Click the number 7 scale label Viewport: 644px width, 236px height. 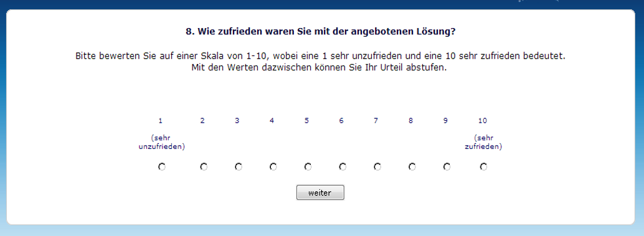[376, 121]
